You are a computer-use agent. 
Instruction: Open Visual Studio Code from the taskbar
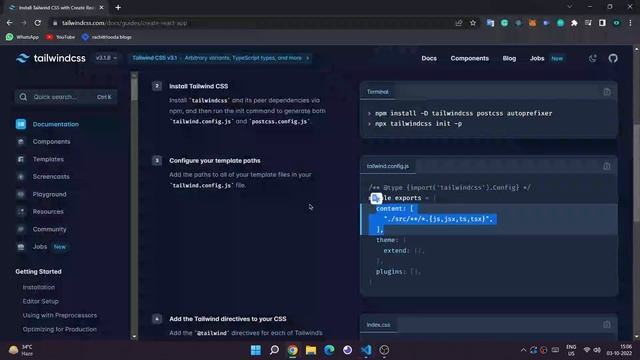366,350
